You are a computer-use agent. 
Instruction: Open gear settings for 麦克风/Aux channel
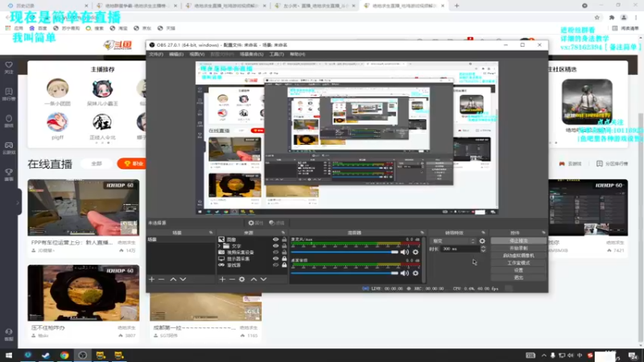(x=415, y=252)
